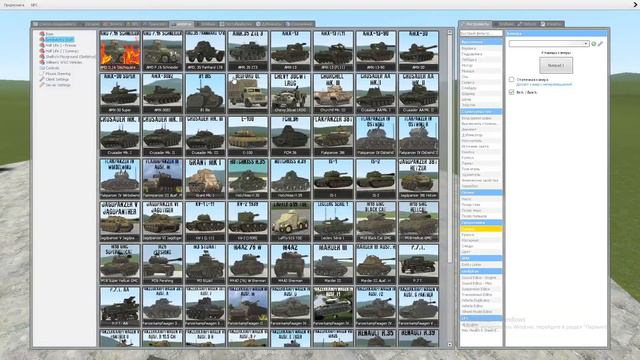Screen dimensions: 640x360
Task: Spawn the Crusader AA Mk. I
Action: (376, 93)
